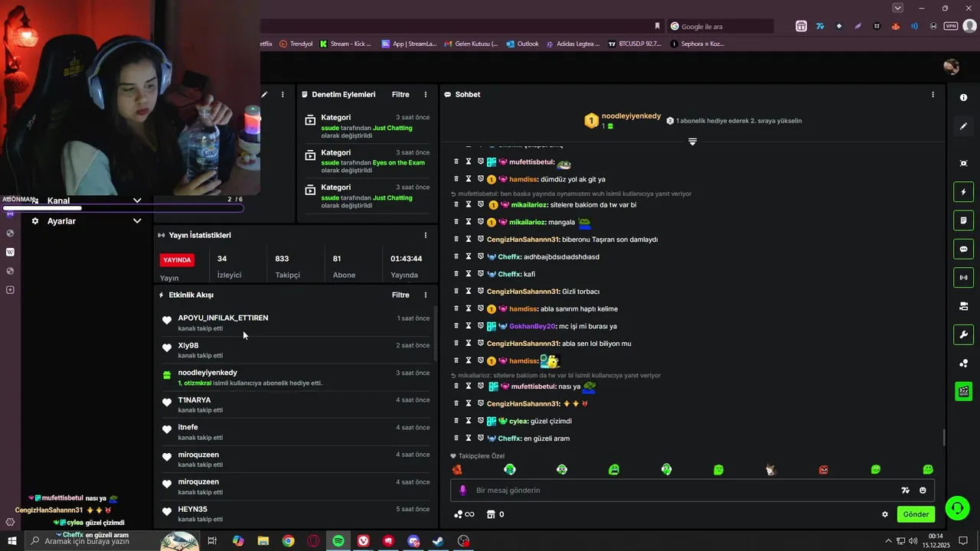The height and width of the screenshot is (551, 980).
Task: Open the BTCUSD.P bookmark
Action: point(635,44)
